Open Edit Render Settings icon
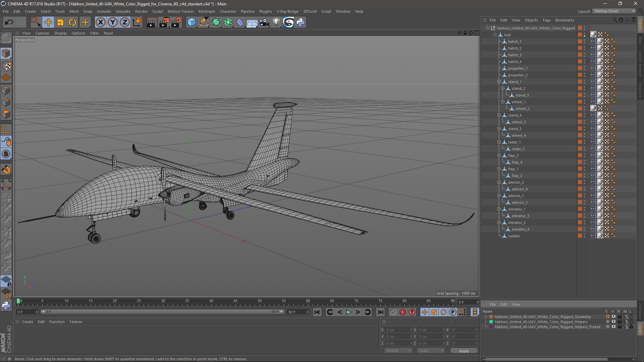 [x=176, y=22]
